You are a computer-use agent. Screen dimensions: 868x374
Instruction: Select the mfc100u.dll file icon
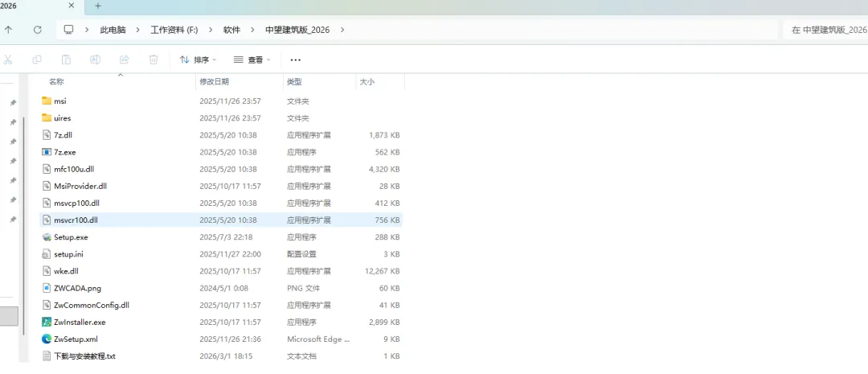pos(47,169)
